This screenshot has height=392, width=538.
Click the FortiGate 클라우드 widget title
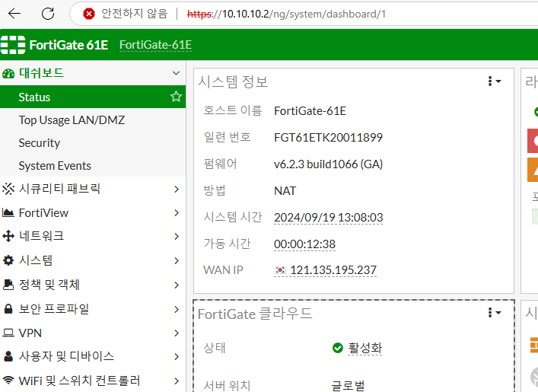click(255, 314)
